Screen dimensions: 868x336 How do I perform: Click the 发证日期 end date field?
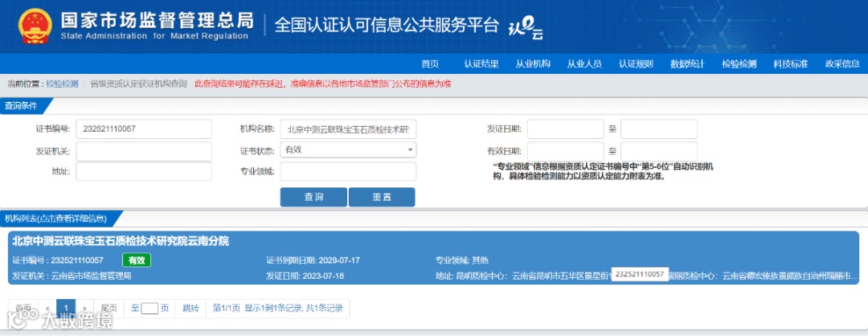[x=659, y=129]
